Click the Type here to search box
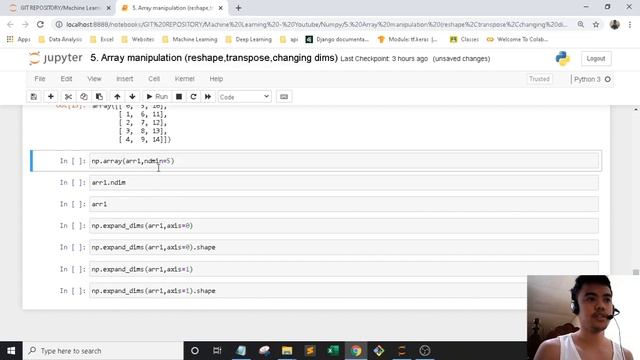This screenshot has width=640, height=360. click(x=103, y=351)
